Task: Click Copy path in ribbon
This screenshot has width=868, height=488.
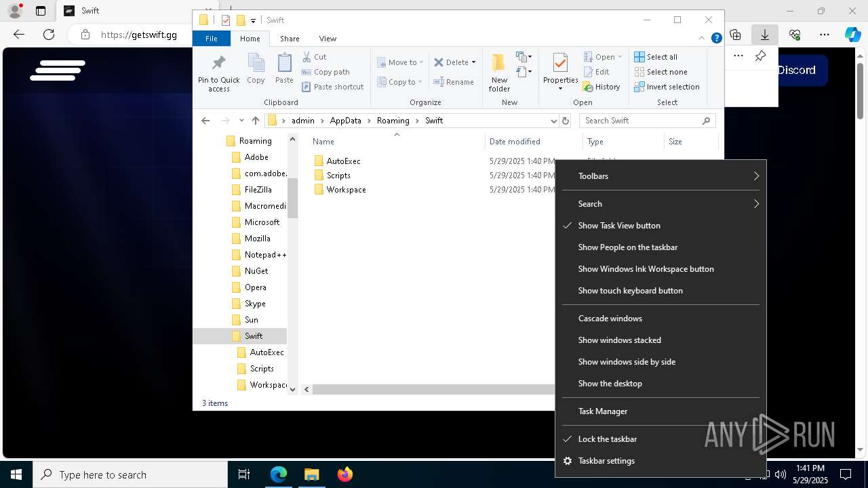Action: (x=325, y=72)
